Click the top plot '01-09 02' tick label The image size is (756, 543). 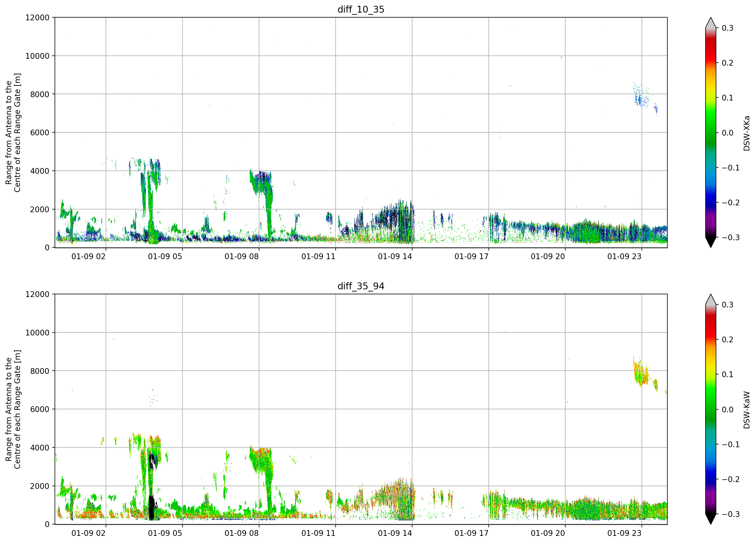click(x=88, y=256)
